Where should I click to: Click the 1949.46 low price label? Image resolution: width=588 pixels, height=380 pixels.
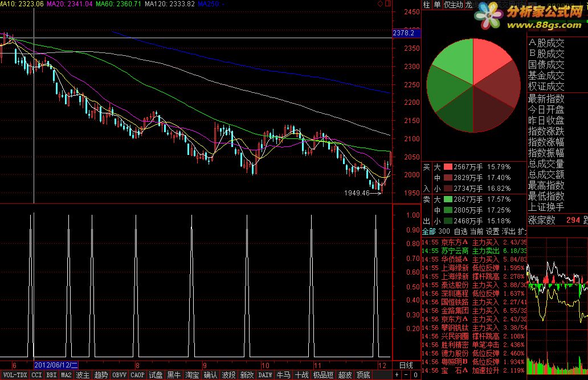click(357, 193)
